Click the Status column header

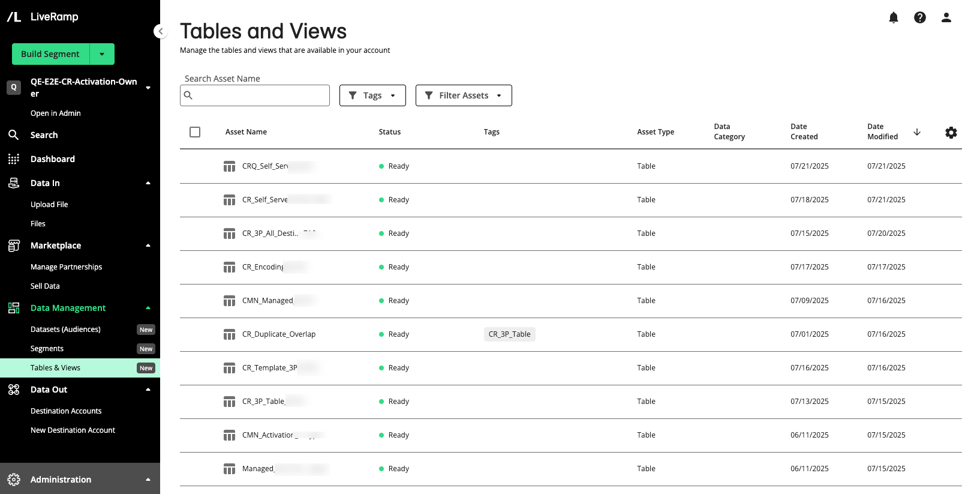click(390, 132)
